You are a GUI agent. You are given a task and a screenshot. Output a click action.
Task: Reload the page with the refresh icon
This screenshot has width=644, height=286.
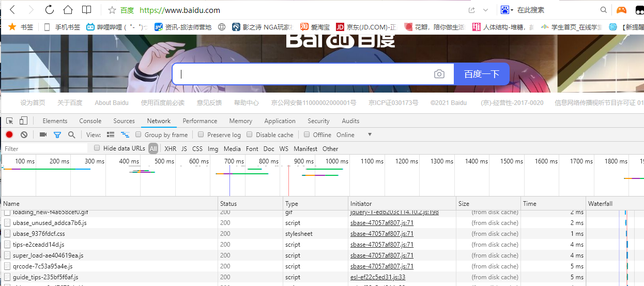tap(50, 10)
